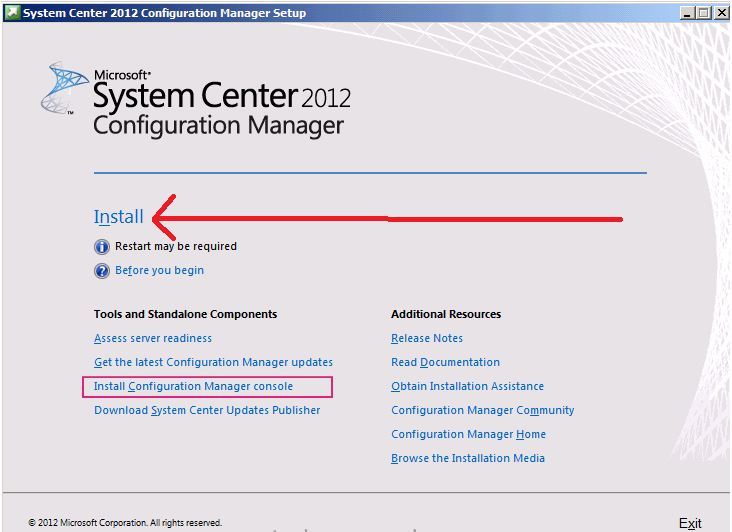Open the Before you begin help link
The height and width of the screenshot is (532, 732).
click(159, 270)
